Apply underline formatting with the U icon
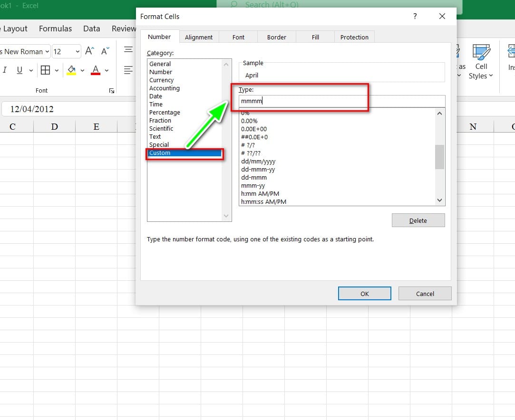 19,70
